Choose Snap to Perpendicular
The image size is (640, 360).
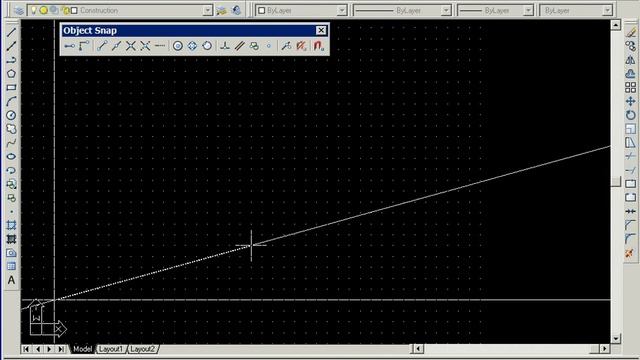coord(224,46)
